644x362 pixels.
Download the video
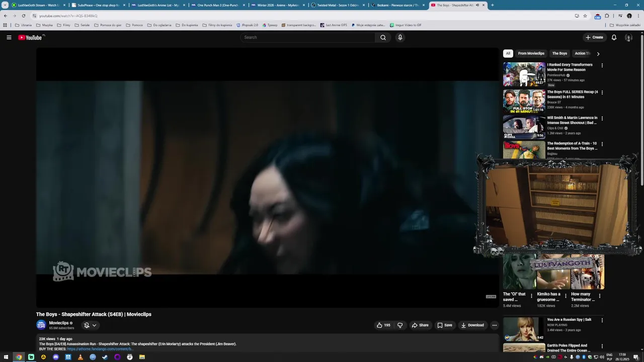(472, 325)
